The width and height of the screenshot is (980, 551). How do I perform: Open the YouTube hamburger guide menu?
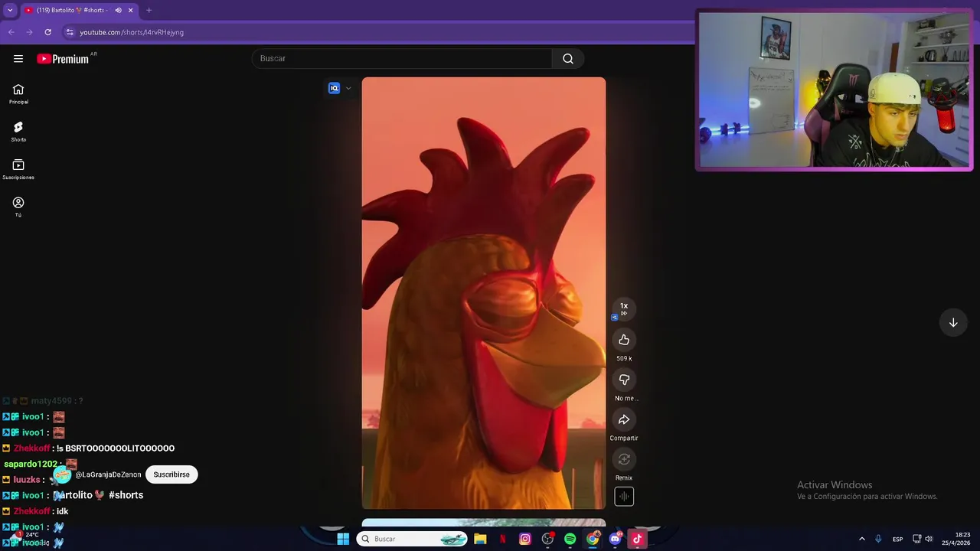[x=18, y=58]
